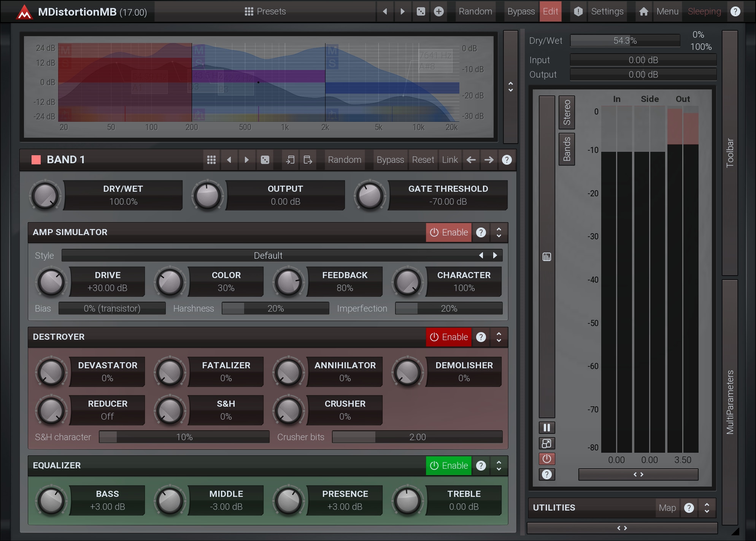This screenshot has width=756, height=541.
Task: Adjust the Harshness slider
Action: click(x=275, y=309)
